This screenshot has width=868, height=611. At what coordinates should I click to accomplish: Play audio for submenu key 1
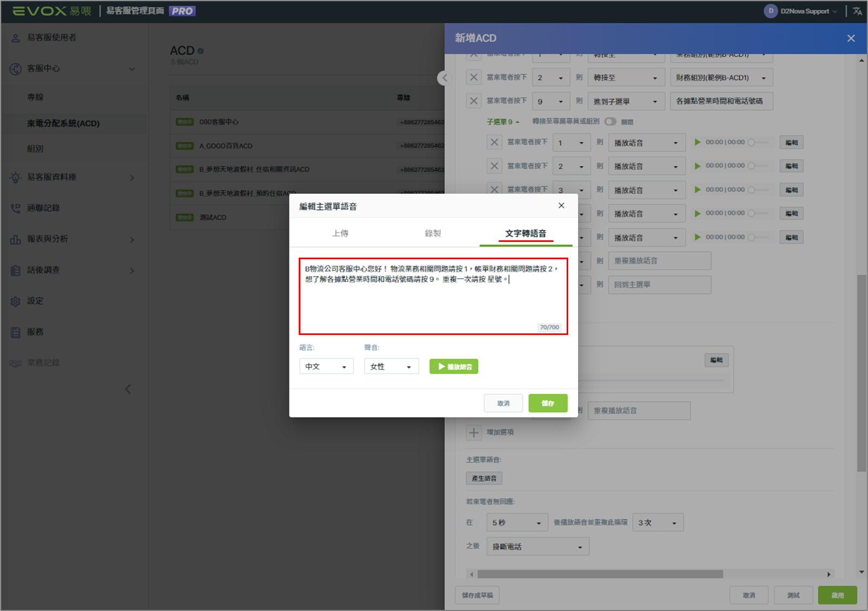698,142
